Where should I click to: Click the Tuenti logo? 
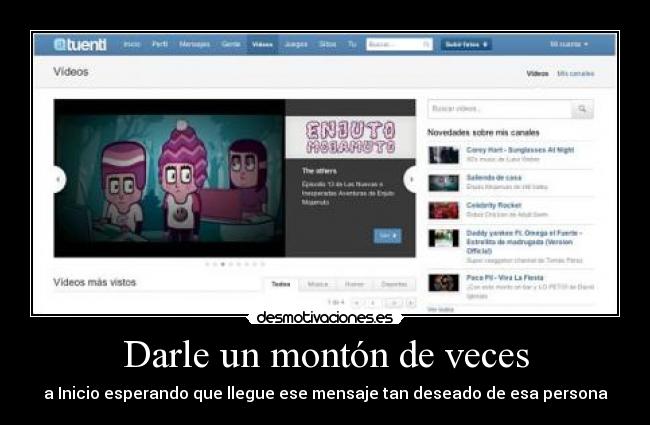(x=80, y=44)
